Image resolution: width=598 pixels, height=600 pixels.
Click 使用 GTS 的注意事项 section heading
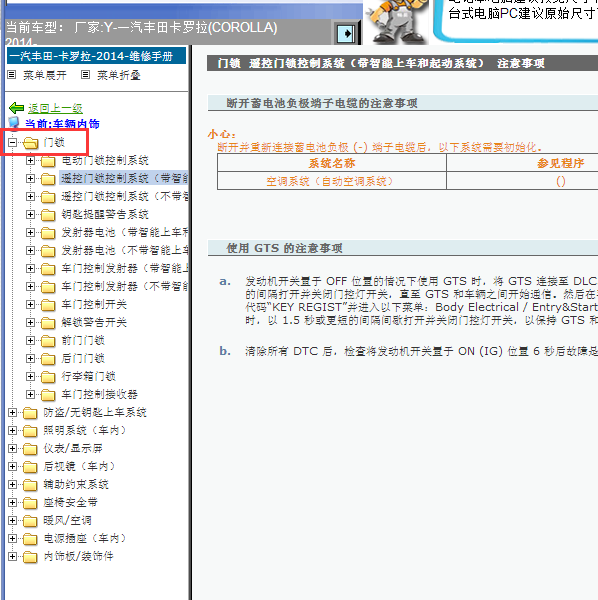(x=284, y=248)
